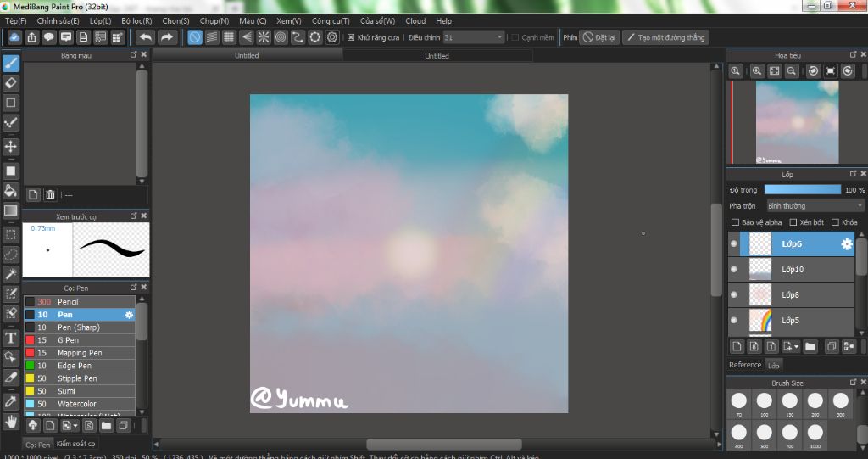This screenshot has width=868, height=459.
Task: Zoom in on the navigator
Action: (x=757, y=71)
